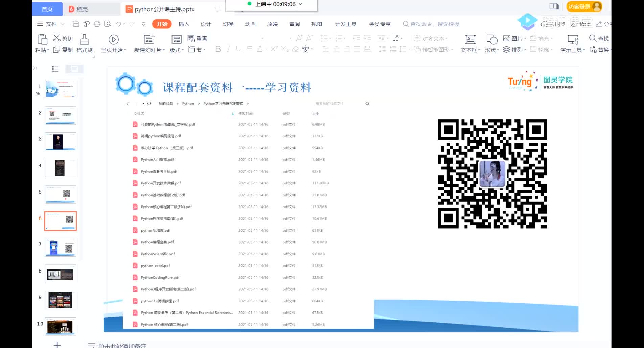
Task: Toggle Italic formatting
Action: click(x=229, y=49)
